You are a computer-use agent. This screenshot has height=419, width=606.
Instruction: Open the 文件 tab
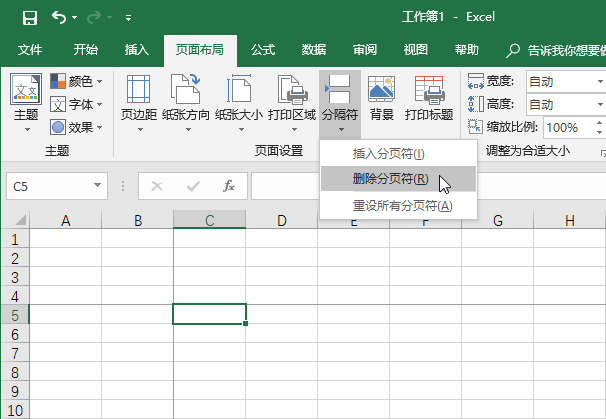click(30, 49)
